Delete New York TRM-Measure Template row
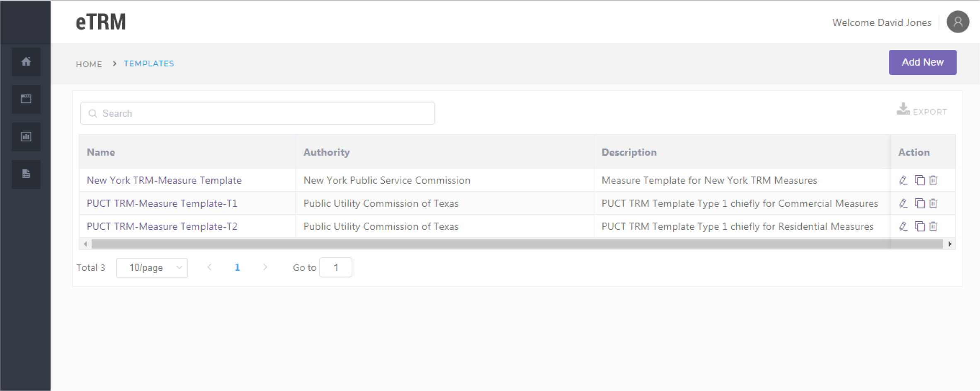980x391 pixels. tap(933, 180)
